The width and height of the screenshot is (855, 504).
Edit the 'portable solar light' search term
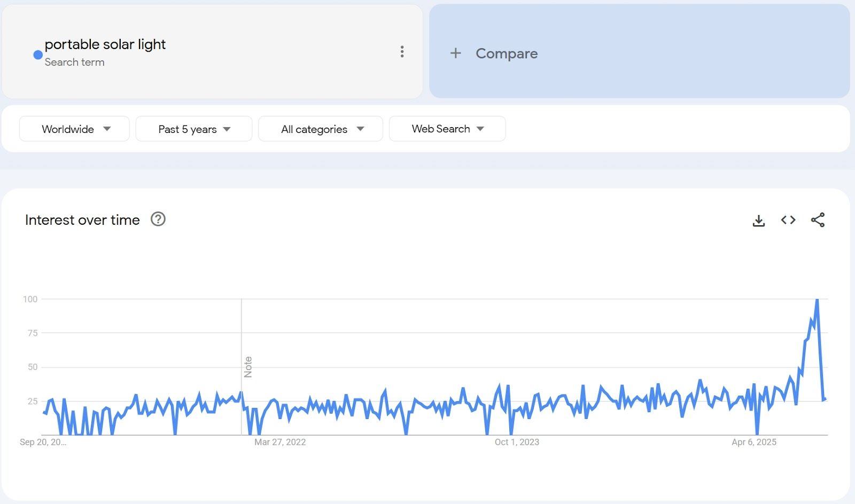105,44
